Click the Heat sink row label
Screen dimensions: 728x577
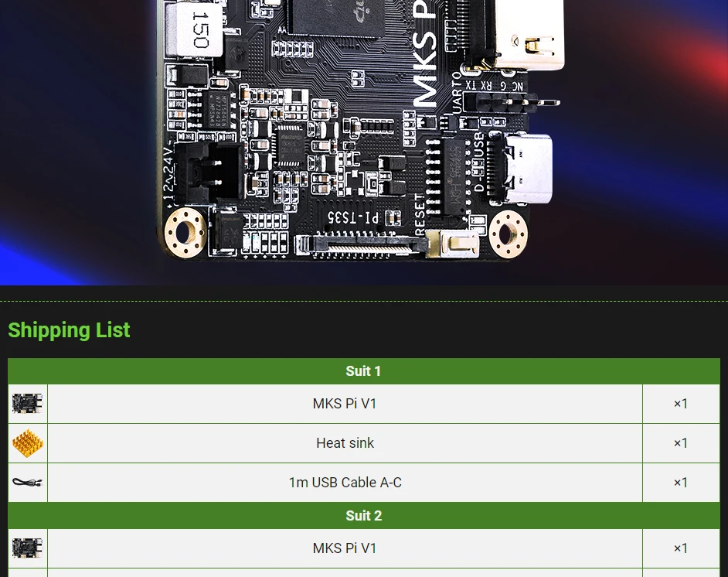(x=345, y=442)
